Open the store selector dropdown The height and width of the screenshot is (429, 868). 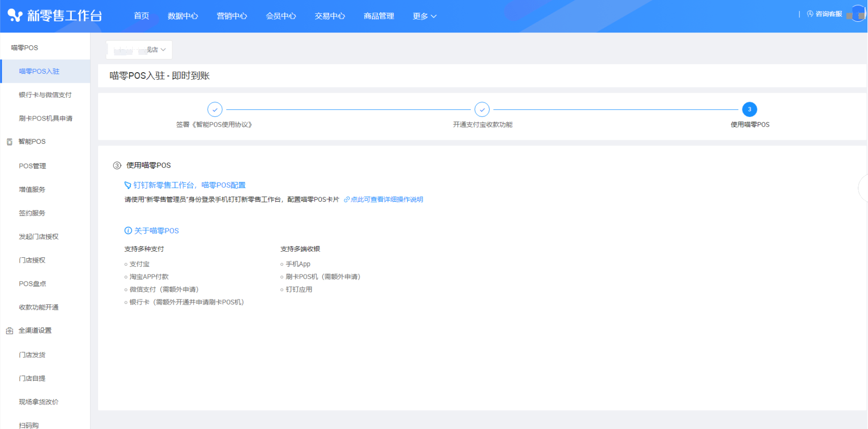139,50
